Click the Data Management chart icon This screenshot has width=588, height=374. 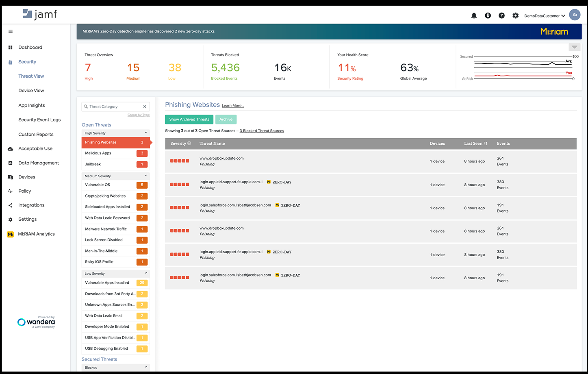click(x=11, y=163)
